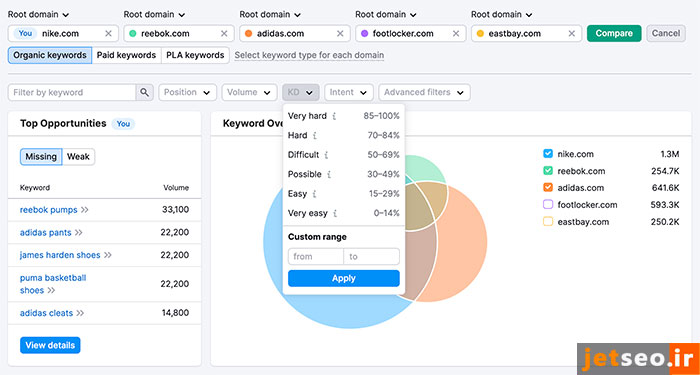Collapse the KD filter dropdown

(300, 92)
